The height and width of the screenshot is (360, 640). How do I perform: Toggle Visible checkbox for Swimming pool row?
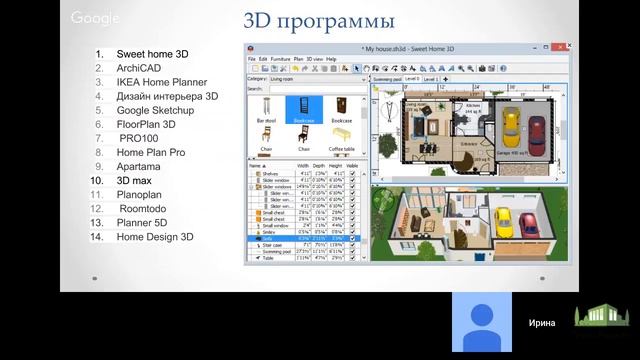[352, 251]
